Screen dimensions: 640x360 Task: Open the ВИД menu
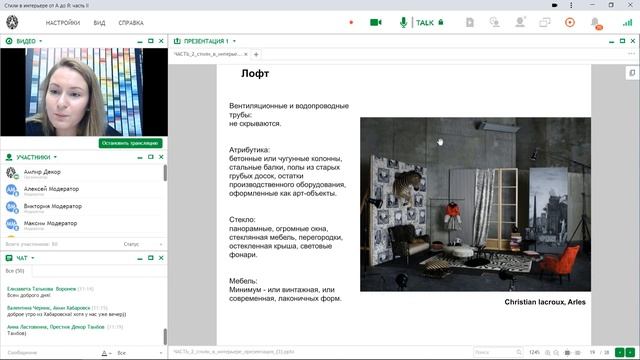(99, 23)
